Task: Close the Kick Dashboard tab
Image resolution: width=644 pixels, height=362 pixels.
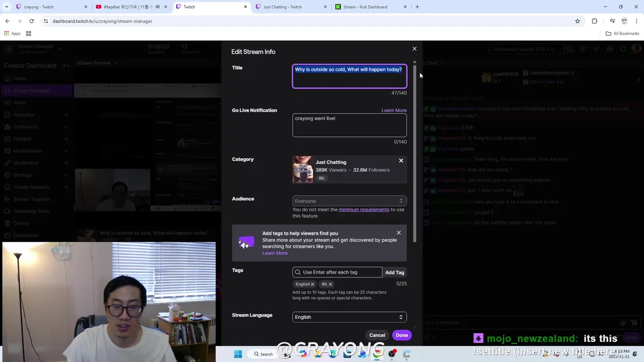Action: (405, 7)
